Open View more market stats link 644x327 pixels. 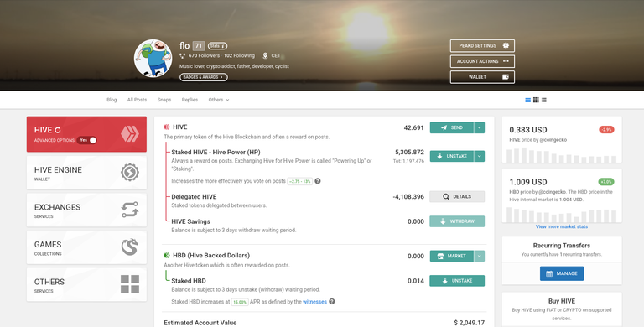pos(562,226)
